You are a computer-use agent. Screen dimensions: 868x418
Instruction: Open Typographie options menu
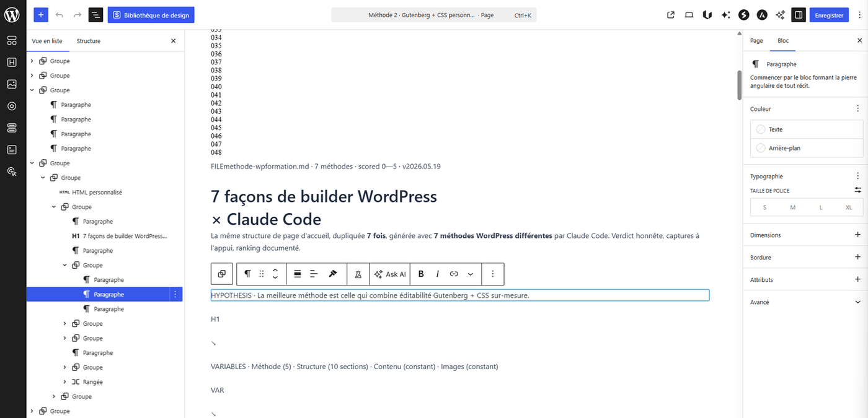[x=858, y=176]
